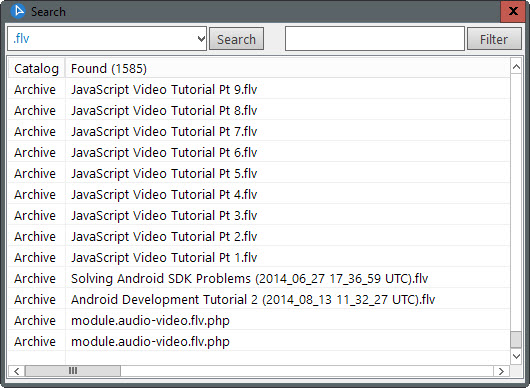
Task: Open the .flv search term dropdown
Action: (x=201, y=39)
